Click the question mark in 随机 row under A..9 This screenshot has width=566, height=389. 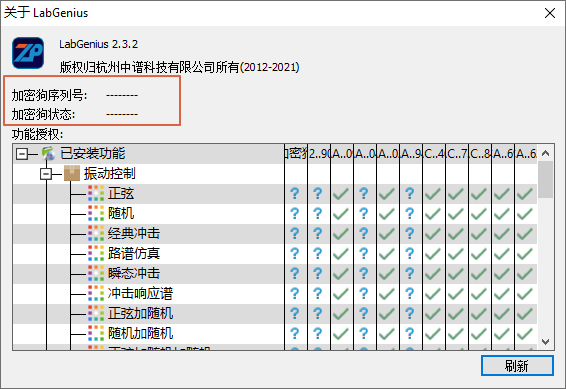click(410, 214)
